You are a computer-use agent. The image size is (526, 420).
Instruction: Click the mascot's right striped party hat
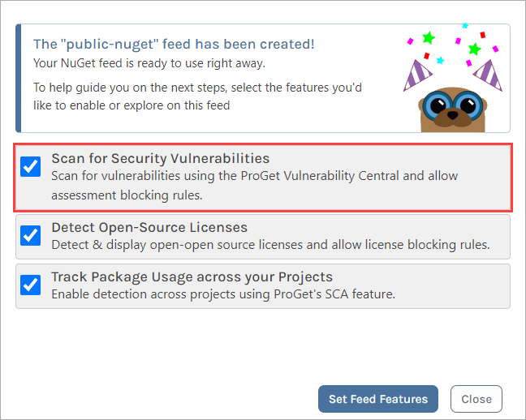click(x=485, y=74)
